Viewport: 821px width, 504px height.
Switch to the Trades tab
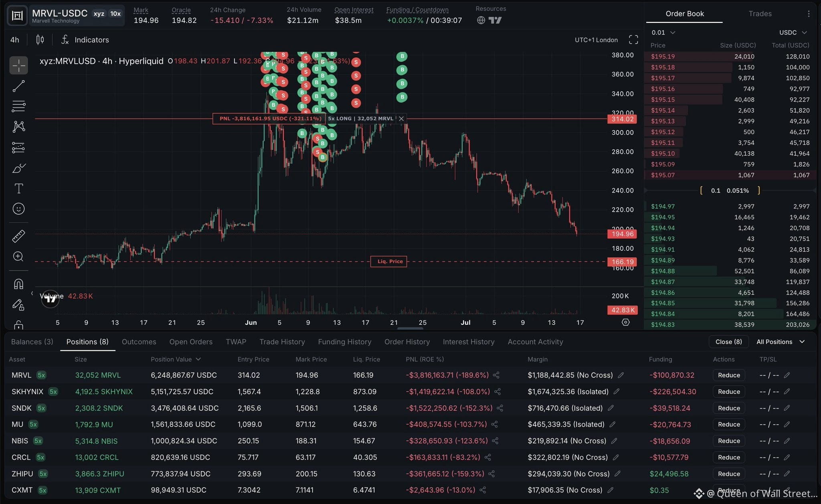point(760,14)
